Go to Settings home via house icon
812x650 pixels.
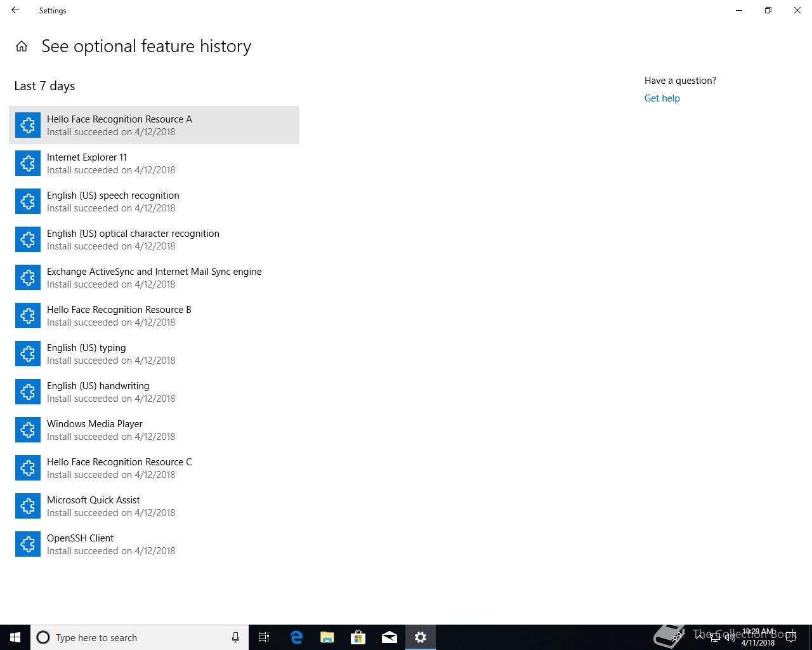(x=22, y=46)
